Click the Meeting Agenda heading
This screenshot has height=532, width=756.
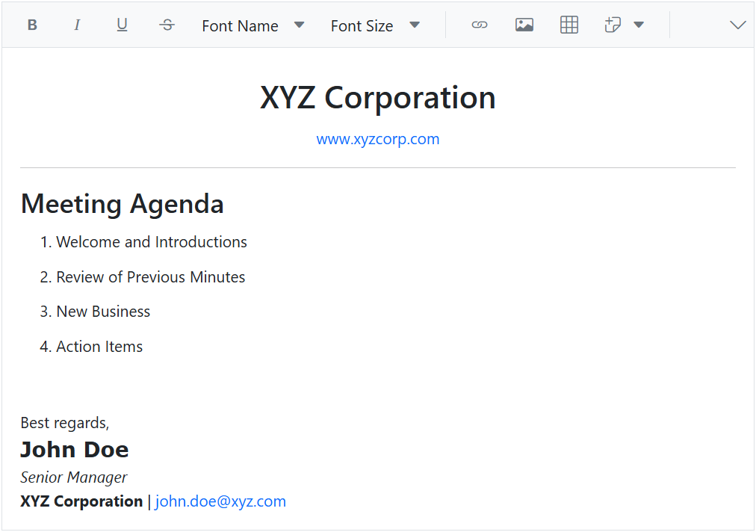pos(122,203)
